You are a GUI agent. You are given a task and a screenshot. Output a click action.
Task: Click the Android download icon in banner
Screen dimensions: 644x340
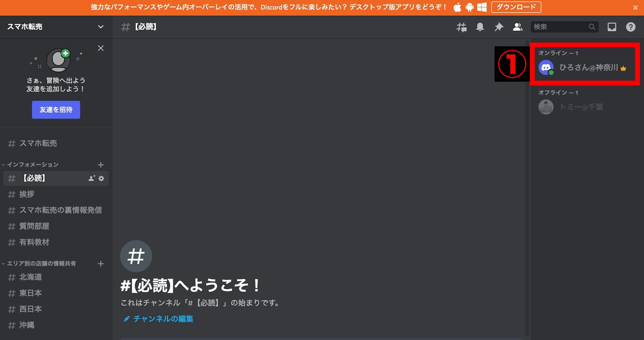[470, 7]
